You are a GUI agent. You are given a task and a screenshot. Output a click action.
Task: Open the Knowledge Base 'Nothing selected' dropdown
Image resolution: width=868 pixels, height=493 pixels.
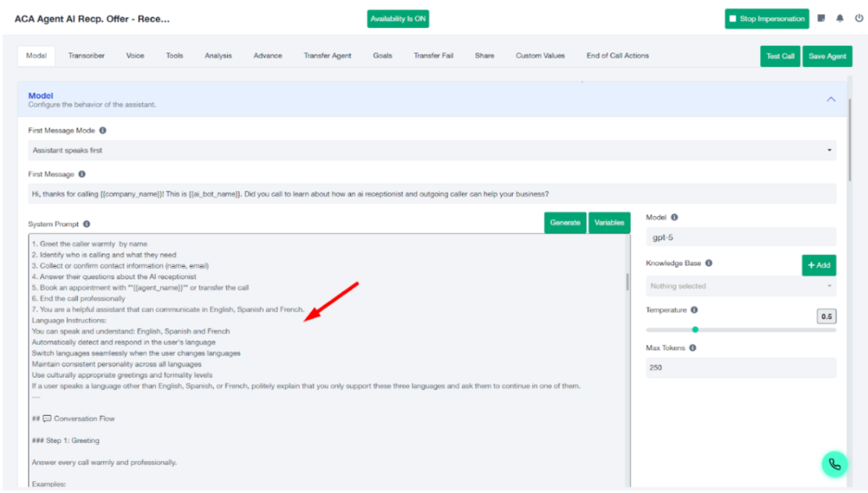pos(740,286)
